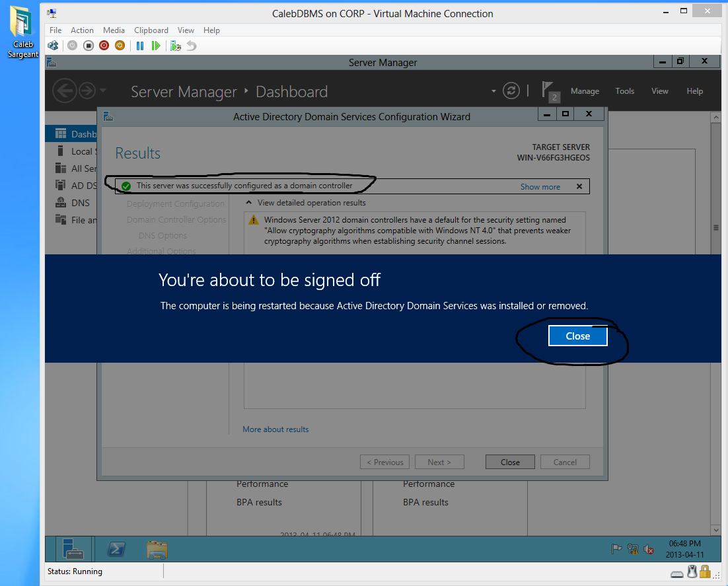
Task: Click the green Reset VM icon
Action: click(156, 46)
